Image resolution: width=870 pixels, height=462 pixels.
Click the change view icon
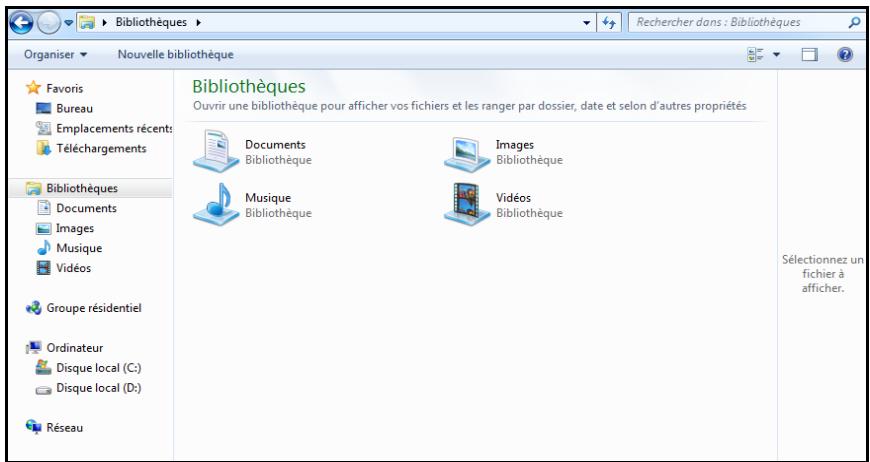(755, 54)
